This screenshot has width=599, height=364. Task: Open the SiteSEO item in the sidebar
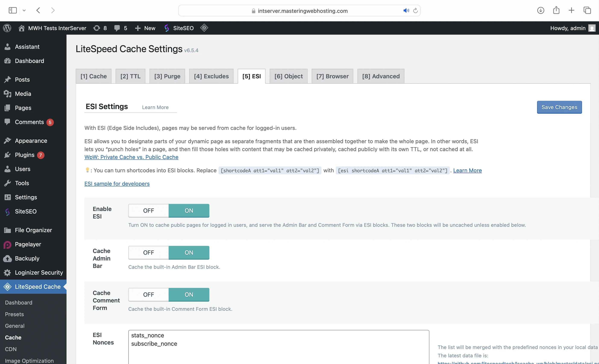point(25,211)
